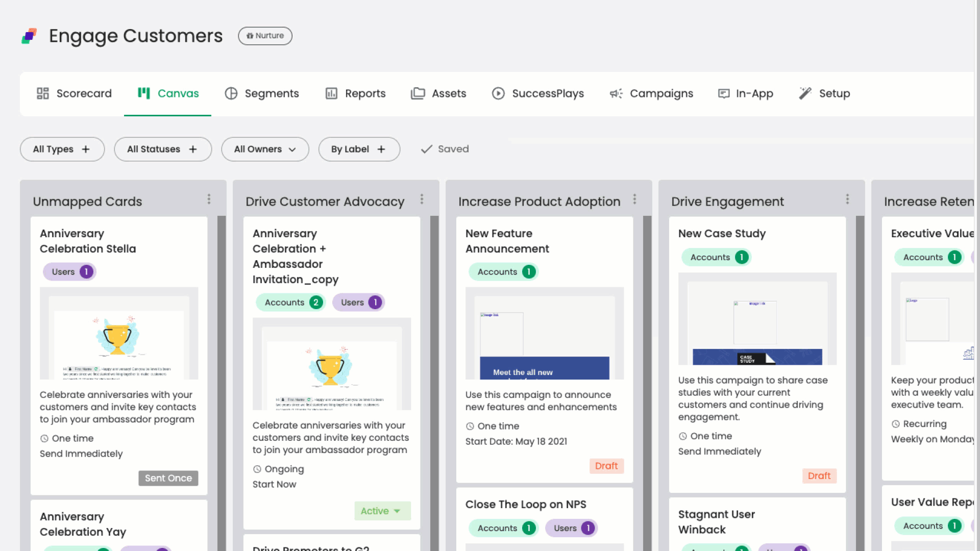The image size is (980, 551).
Task: Open Drive Engagement column options menu
Action: (x=847, y=199)
